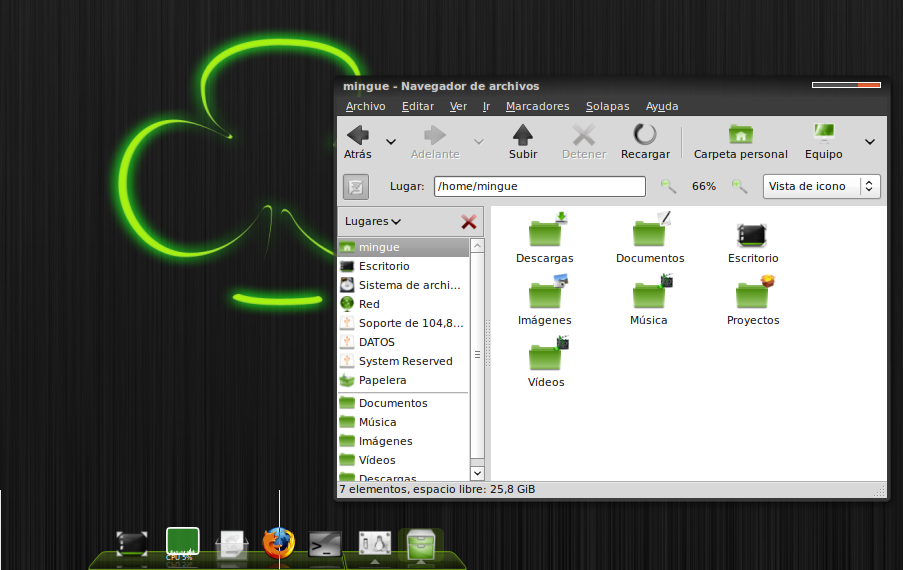Open the Adelante history dropdown arrow
This screenshot has width=903, height=570.
pyautogui.click(x=479, y=142)
